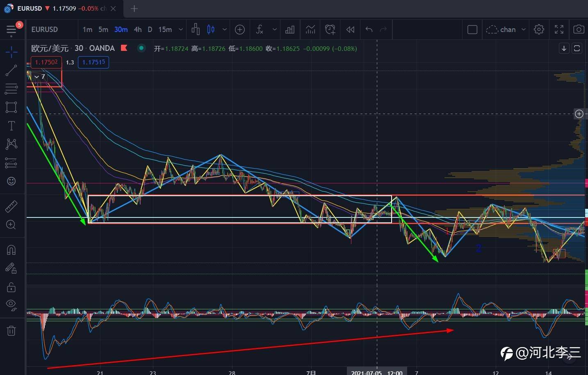Open the chan layout dropdown arrow
Image resolution: width=588 pixels, height=375 pixels.
click(524, 30)
